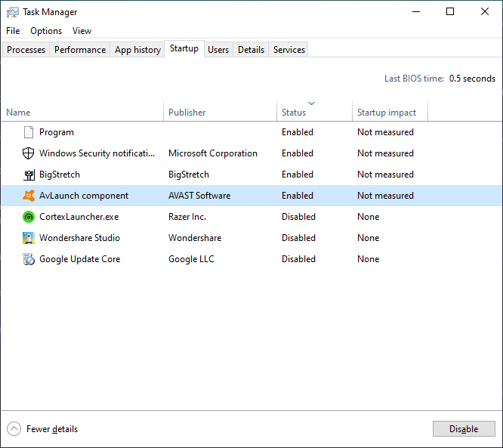Viewport: 503px width, 448px height.
Task: Minimize the Task Manager window
Action: [x=416, y=12]
